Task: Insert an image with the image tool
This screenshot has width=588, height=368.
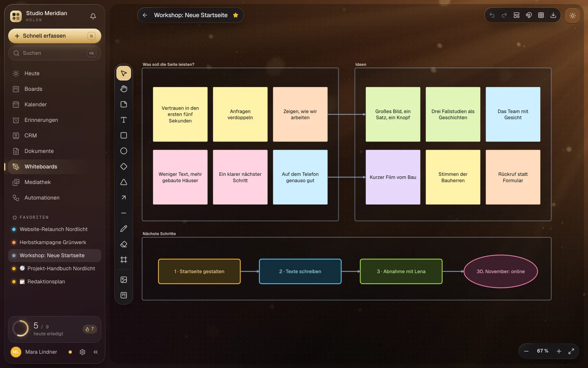Action: (124, 280)
